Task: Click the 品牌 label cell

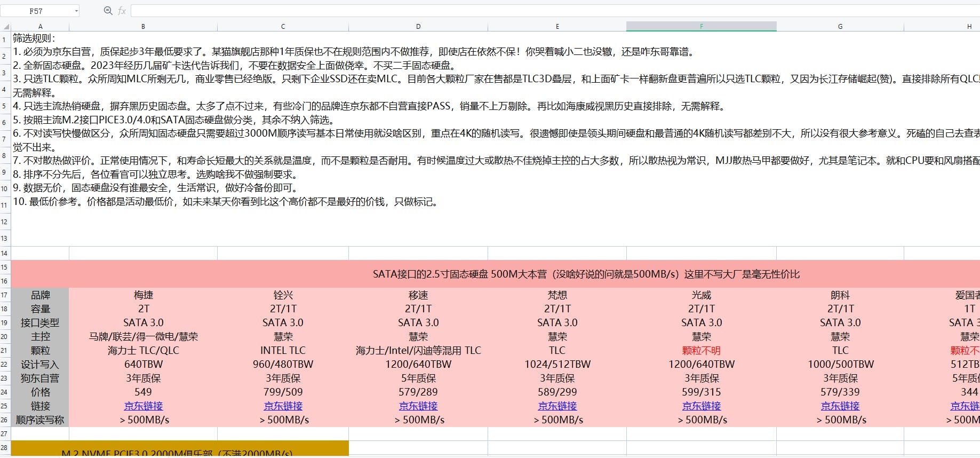Action: (x=40, y=295)
